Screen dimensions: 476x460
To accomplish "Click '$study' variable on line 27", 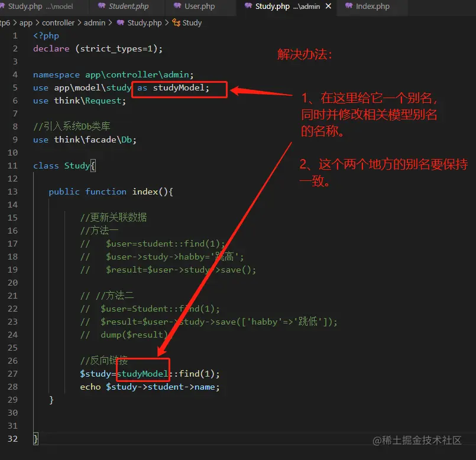I will [x=95, y=374].
